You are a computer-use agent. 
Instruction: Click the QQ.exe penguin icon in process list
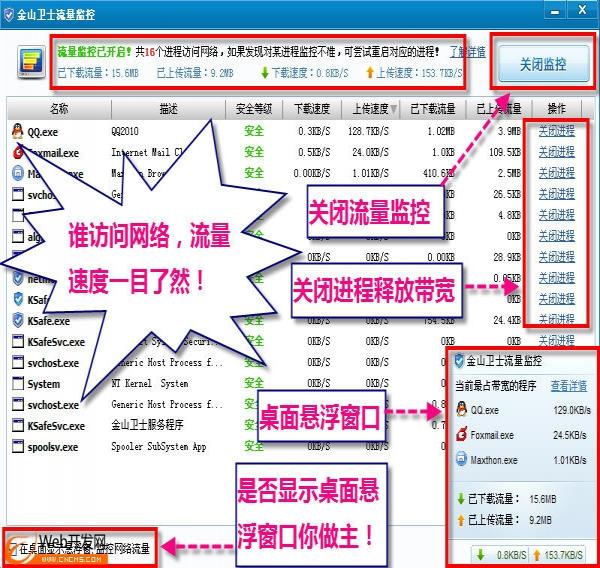coord(17,131)
